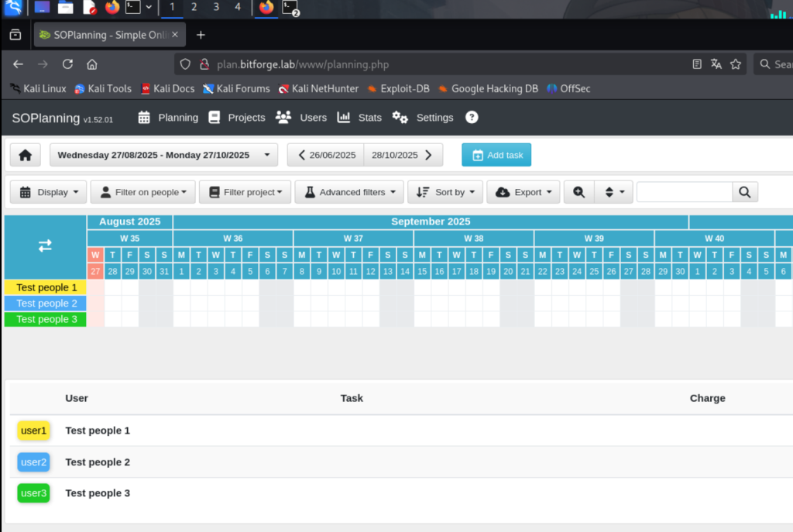Click the planning search text field
Screen dimensions: 793x532
tap(684, 192)
